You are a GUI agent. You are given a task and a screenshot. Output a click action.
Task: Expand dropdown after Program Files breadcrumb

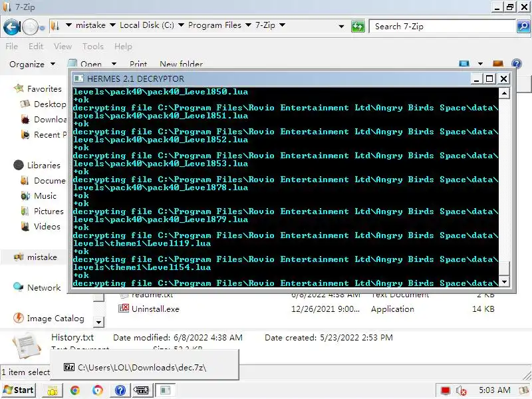[x=248, y=25]
